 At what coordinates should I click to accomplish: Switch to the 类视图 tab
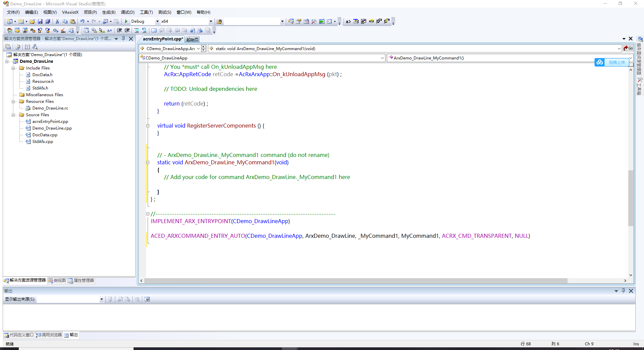coord(57,281)
